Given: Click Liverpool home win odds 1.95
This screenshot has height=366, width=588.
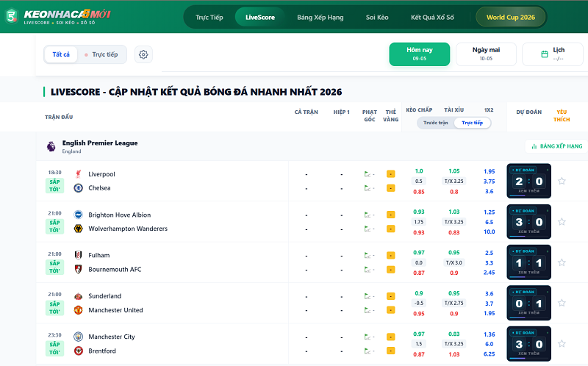Looking at the screenshot, I should tap(489, 171).
